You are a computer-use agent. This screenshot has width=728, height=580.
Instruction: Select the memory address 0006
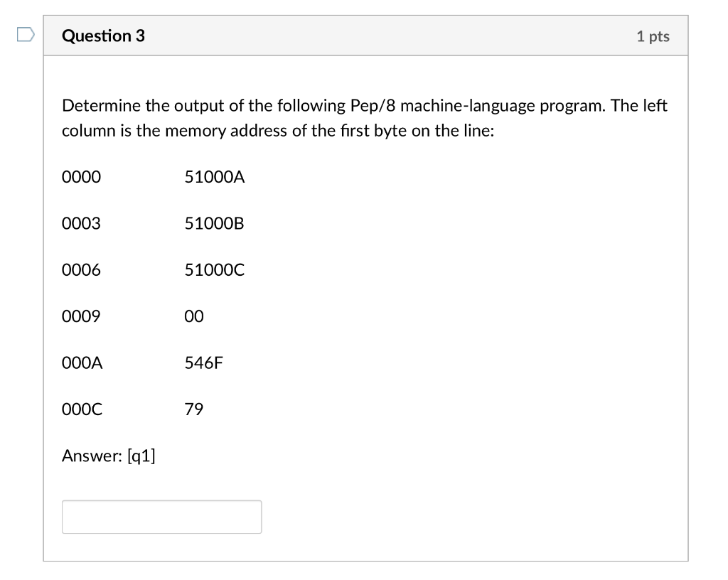click(81, 270)
